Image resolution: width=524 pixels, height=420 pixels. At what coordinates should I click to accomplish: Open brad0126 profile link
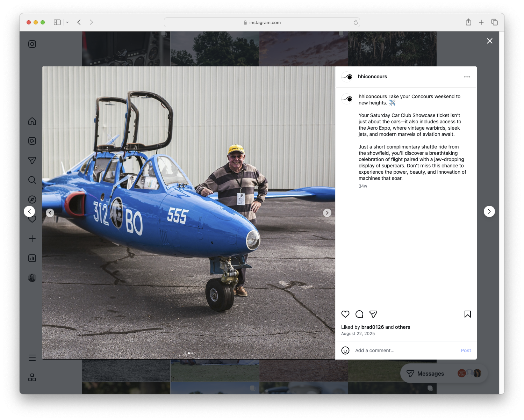click(372, 327)
